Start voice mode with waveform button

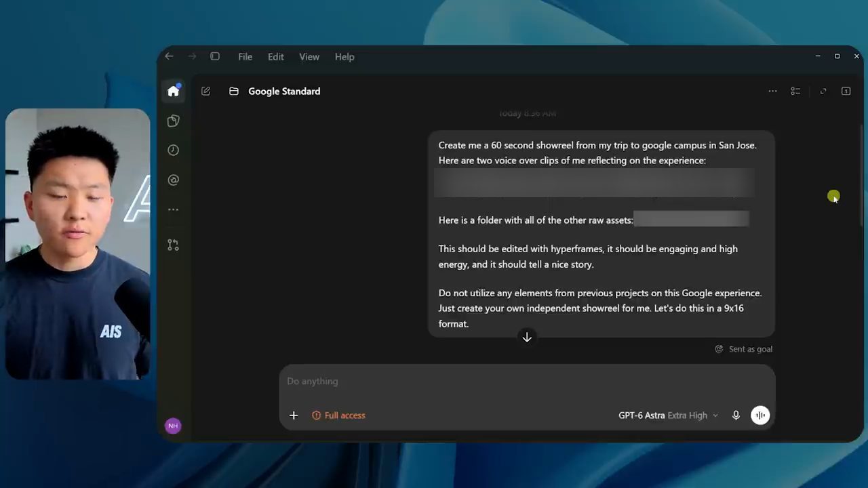(x=760, y=415)
